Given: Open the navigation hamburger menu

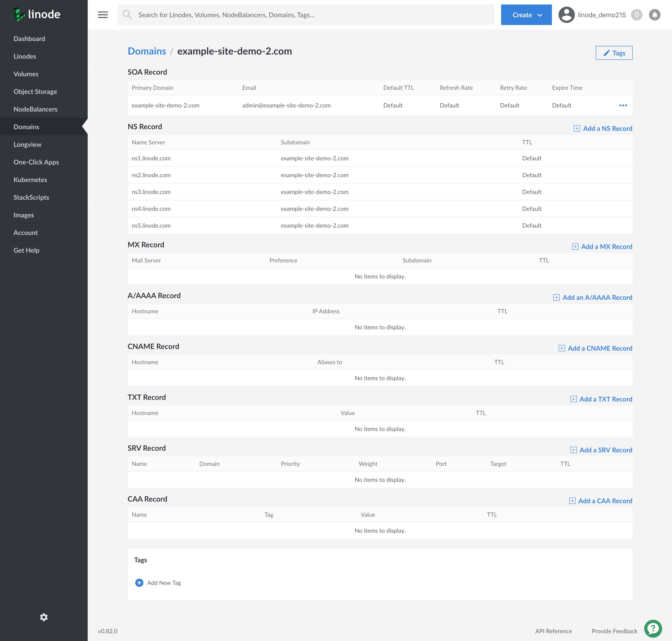Looking at the screenshot, I should coord(103,15).
